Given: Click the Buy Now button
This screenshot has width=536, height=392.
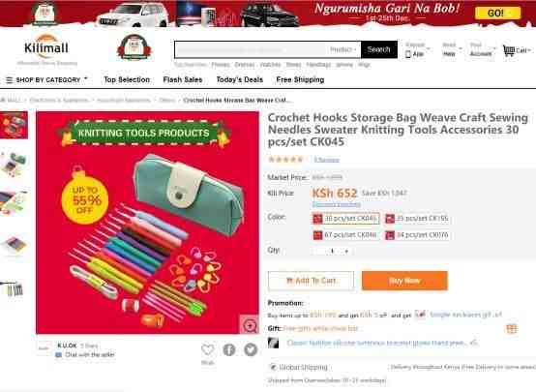Looking at the screenshot, I should [x=404, y=281].
